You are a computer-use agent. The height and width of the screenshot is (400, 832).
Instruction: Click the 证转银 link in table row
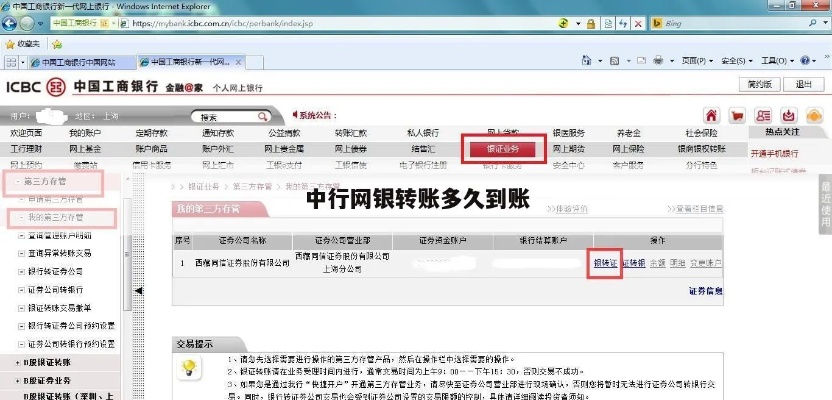pos(634,263)
